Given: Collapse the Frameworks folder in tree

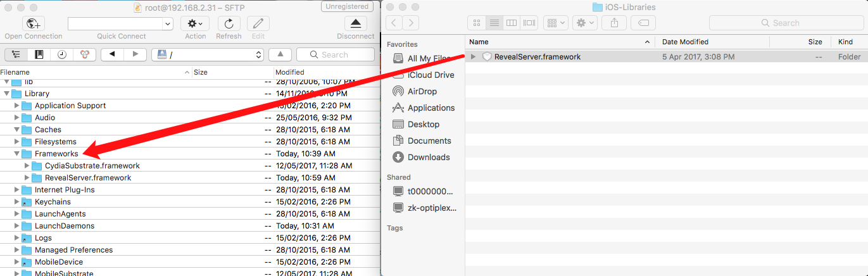Looking at the screenshot, I should click(17, 154).
